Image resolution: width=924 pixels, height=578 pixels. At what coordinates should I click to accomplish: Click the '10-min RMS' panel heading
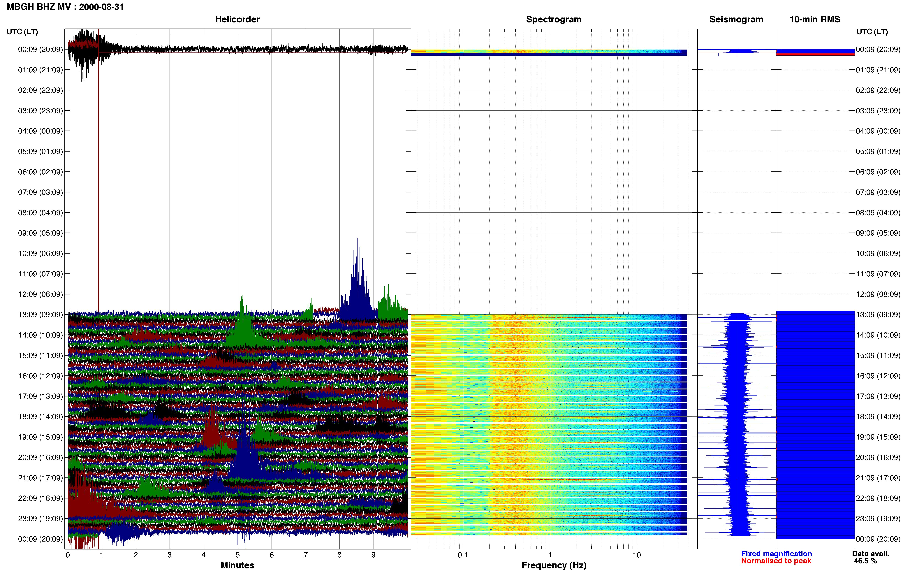point(815,19)
